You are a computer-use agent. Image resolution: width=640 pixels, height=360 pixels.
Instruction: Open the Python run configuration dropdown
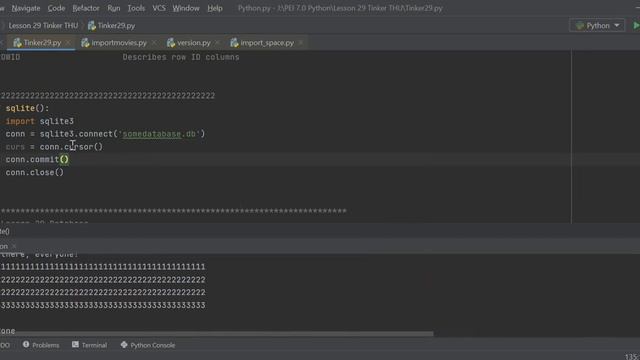(597, 26)
